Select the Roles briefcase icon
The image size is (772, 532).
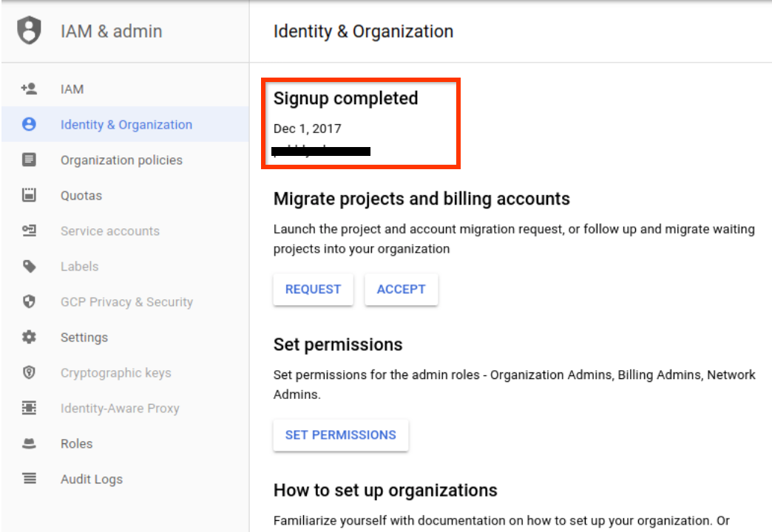[x=28, y=443]
